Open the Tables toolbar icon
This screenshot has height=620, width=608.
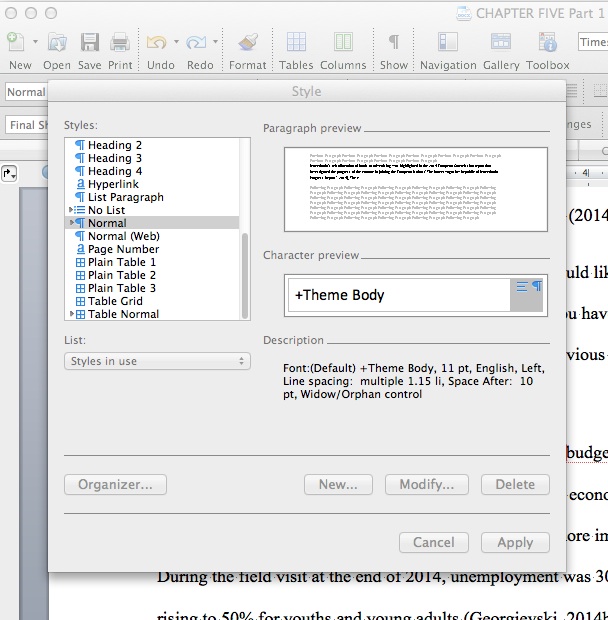pyautogui.click(x=296, y=43)
